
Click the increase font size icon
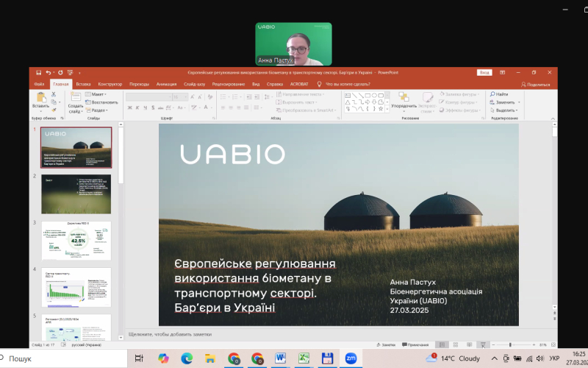pos(193,97)
